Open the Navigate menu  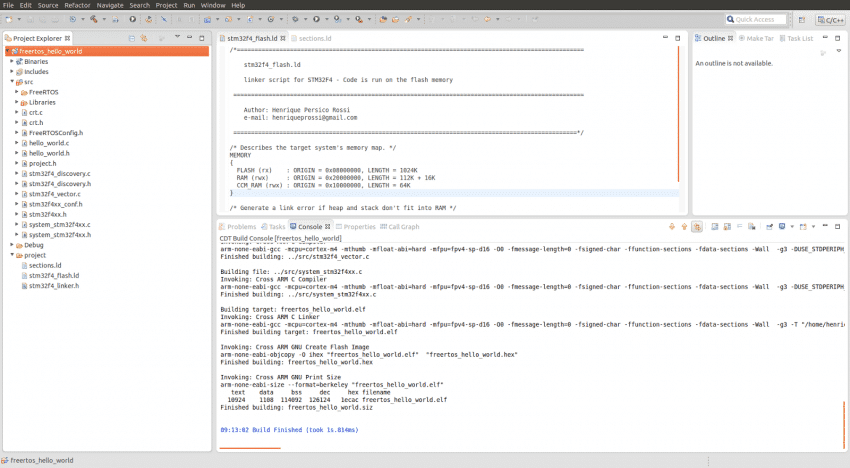(110, 5)
